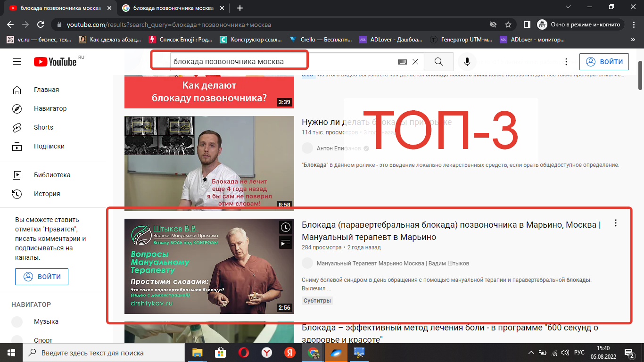Click the YouTube logo
644x362 pixels.
coord(55,62)
